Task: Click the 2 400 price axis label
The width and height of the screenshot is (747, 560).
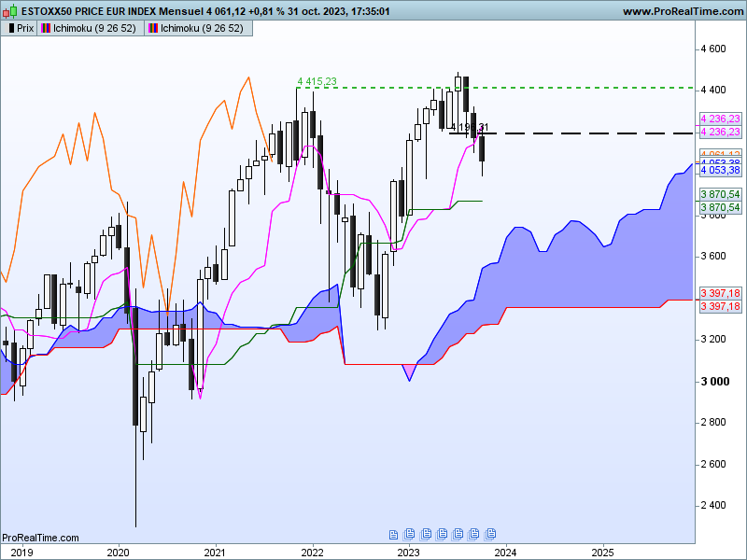Action: [713, 505]
